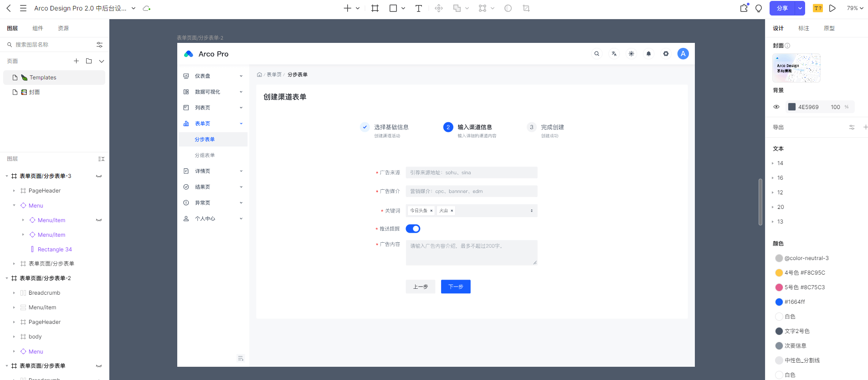Add an export setting with plus icon
The image size is (868, 380).
[865, 127]
